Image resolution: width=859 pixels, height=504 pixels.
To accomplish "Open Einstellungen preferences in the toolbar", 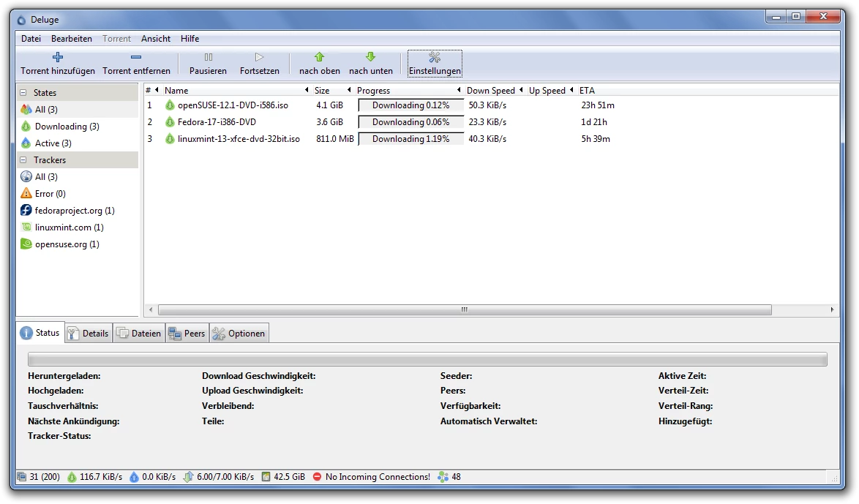I will click(435, 57).
